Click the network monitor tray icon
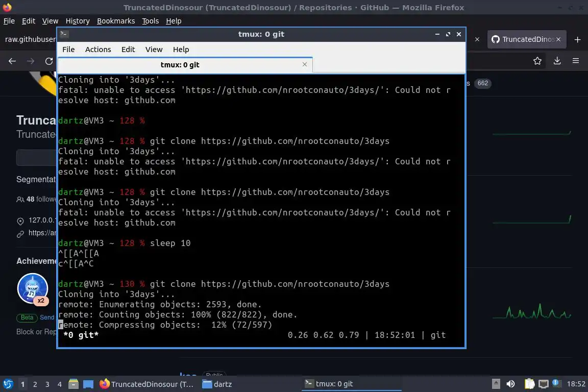Viewport: 588px width, 392px height. tap(544, 384)
